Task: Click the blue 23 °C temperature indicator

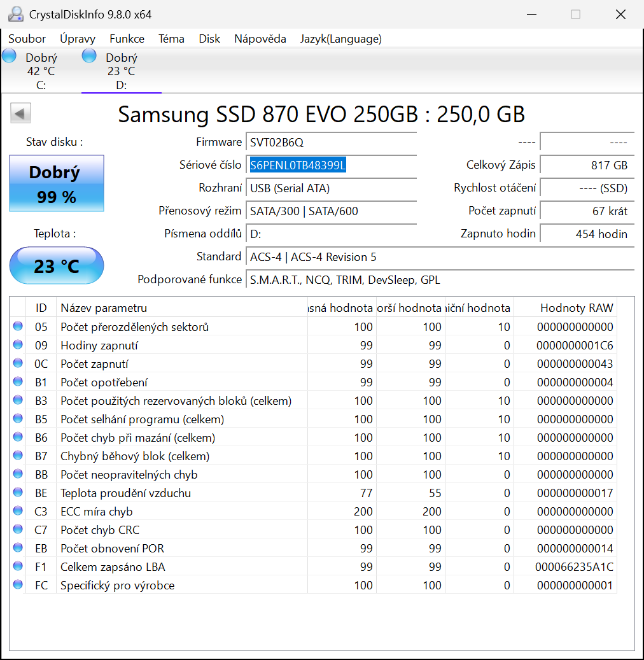Action: click(56, 265)
